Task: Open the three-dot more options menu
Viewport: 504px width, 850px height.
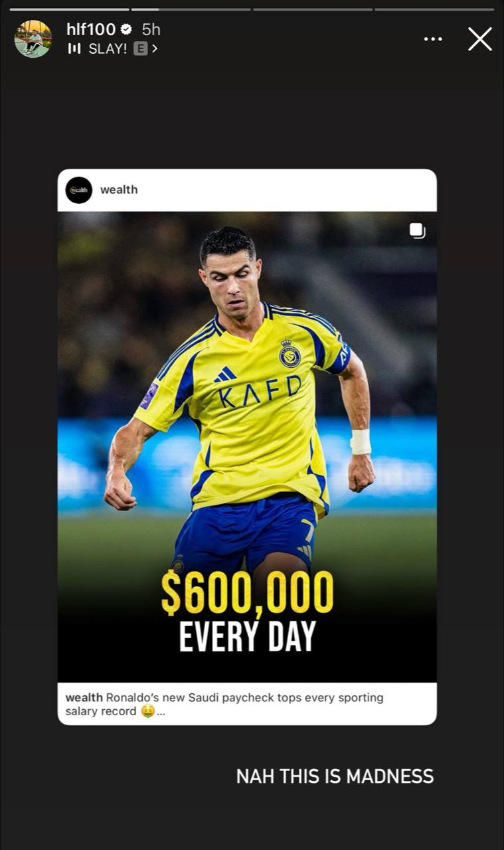Action: [433, 39]
